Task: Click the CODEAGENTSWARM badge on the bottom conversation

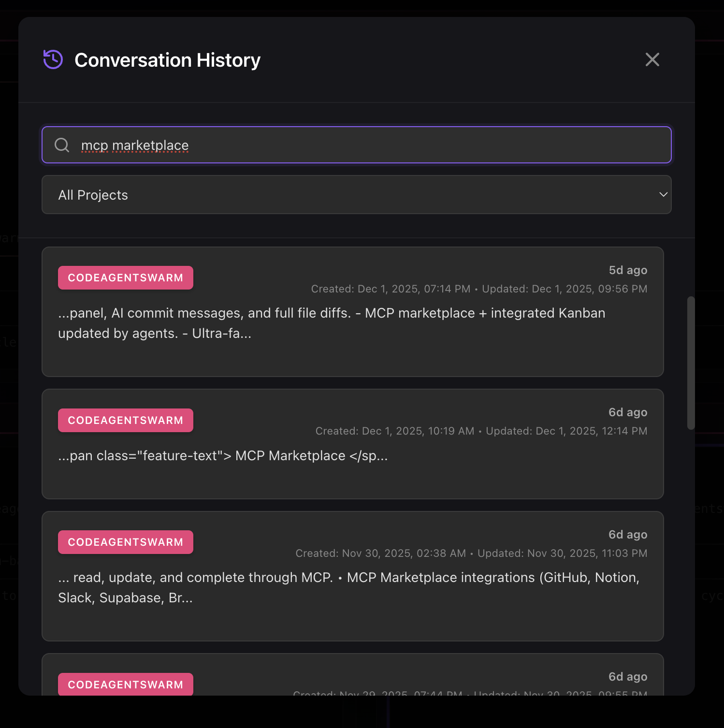Action: coord(125,684)
